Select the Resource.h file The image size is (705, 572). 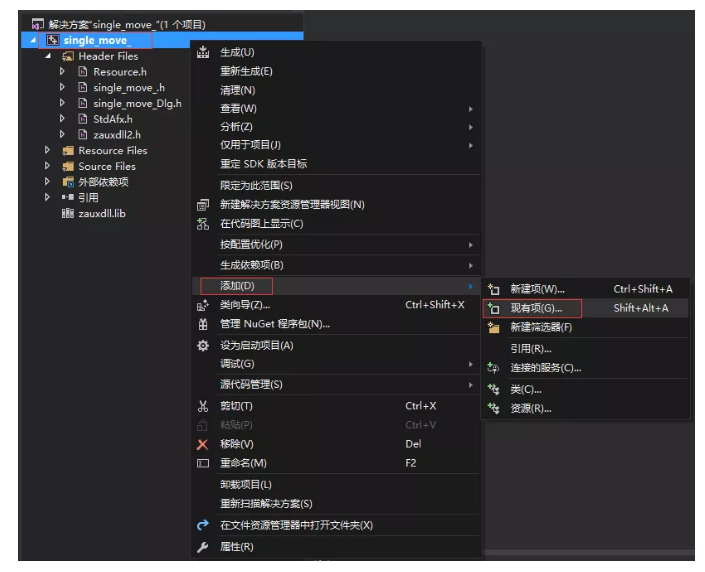pos(120,72)
